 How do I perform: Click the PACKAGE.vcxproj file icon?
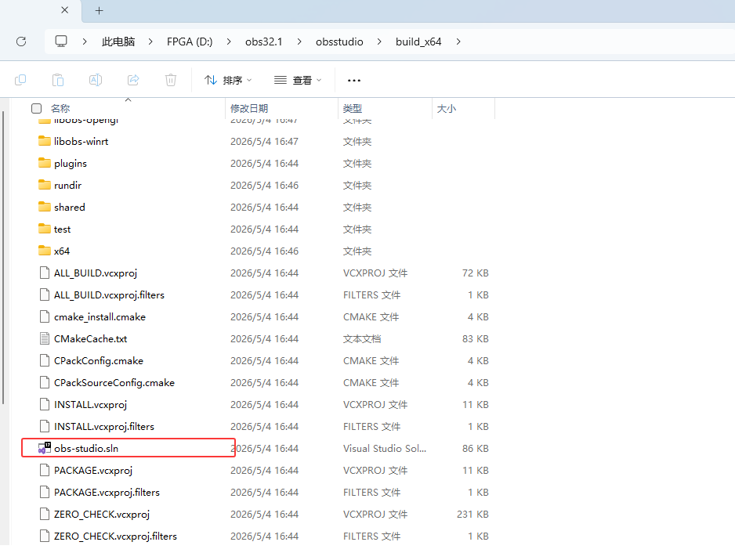tap(45, 470)
